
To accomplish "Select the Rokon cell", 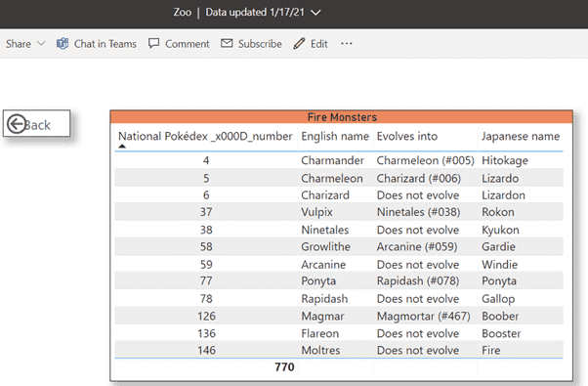I will click(x=498, y=212).
